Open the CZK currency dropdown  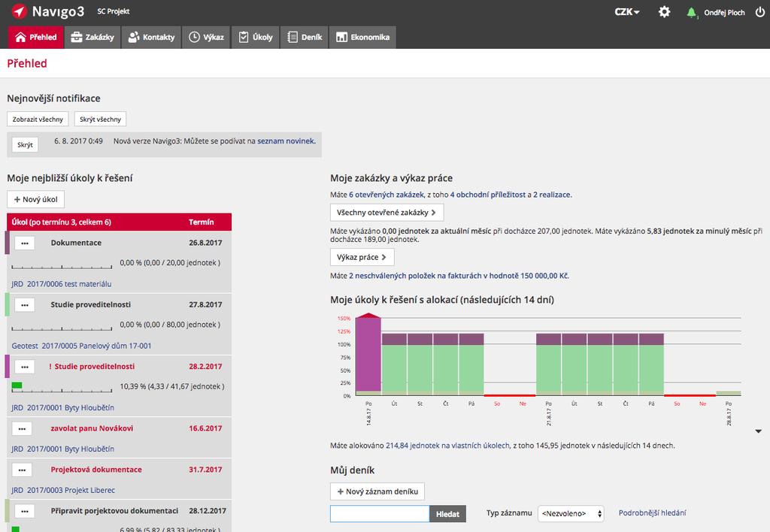627,12
